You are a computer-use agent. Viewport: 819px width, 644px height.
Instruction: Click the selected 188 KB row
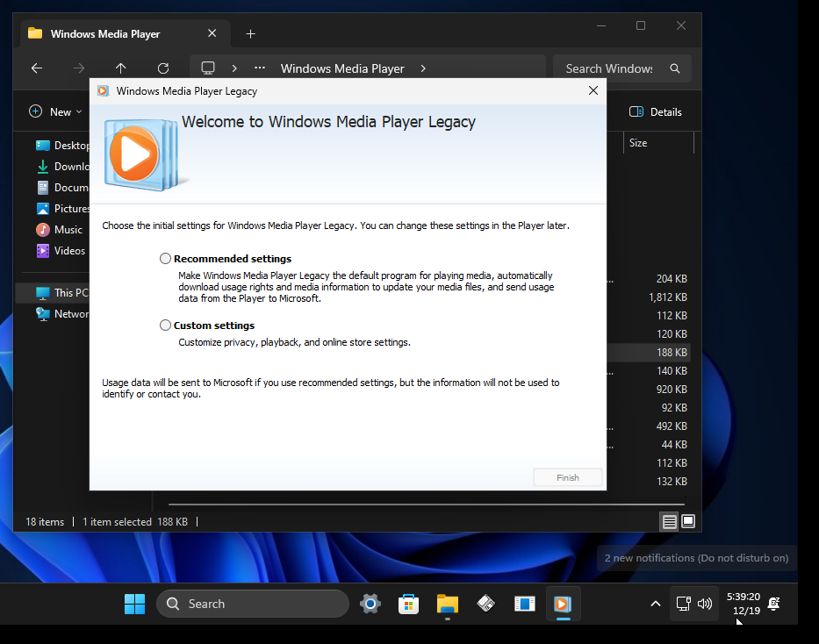click(x=648, y=352)
